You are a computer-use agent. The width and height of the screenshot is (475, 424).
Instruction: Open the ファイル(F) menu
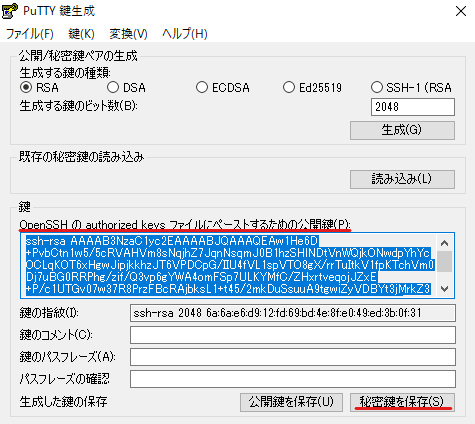[30, 34]
